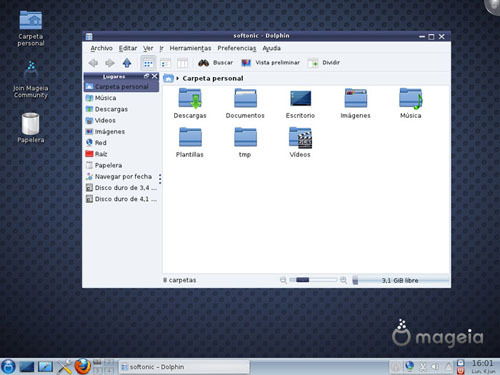Open the Ir menu
Screen dimensions: 500x375
click(161, 48)
